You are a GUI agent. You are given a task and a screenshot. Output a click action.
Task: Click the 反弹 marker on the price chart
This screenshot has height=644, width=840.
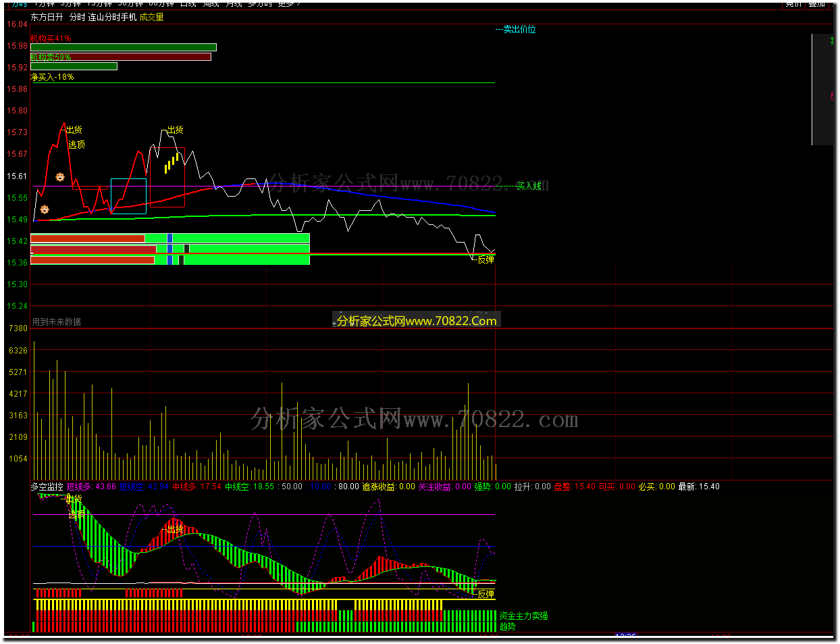(x=485, y=259)
